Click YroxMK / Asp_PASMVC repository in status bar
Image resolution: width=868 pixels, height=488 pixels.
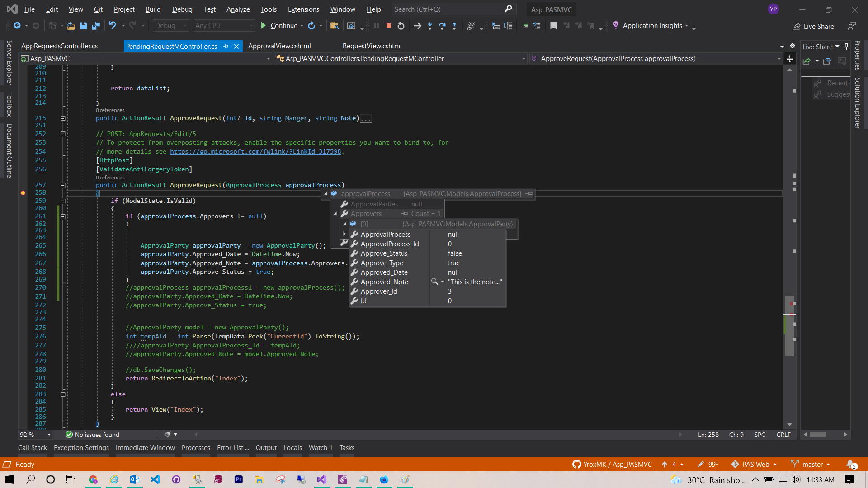pyautogui.click(x=612, y=465)
